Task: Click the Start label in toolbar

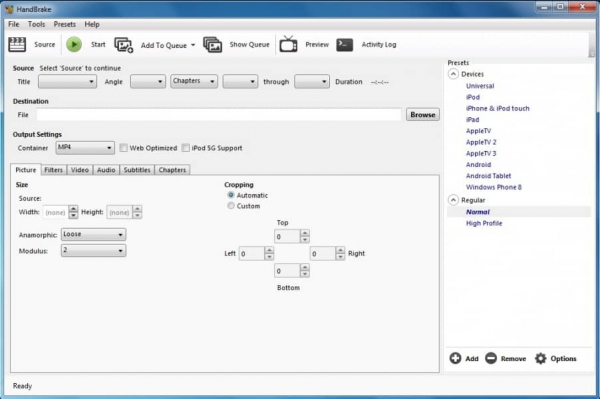Action: tap(98, 44)
